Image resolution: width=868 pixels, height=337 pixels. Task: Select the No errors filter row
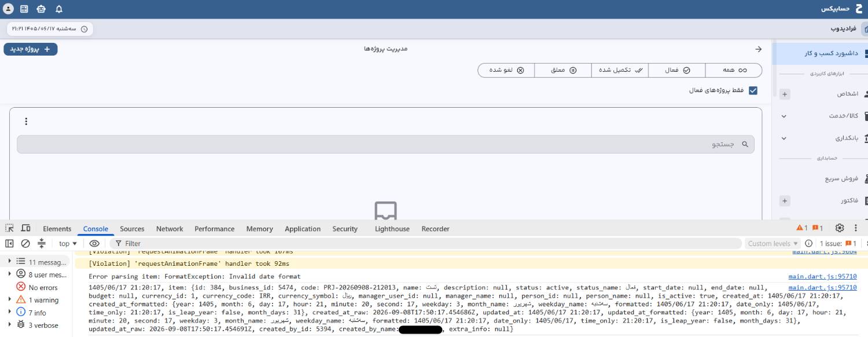(37, 287)
